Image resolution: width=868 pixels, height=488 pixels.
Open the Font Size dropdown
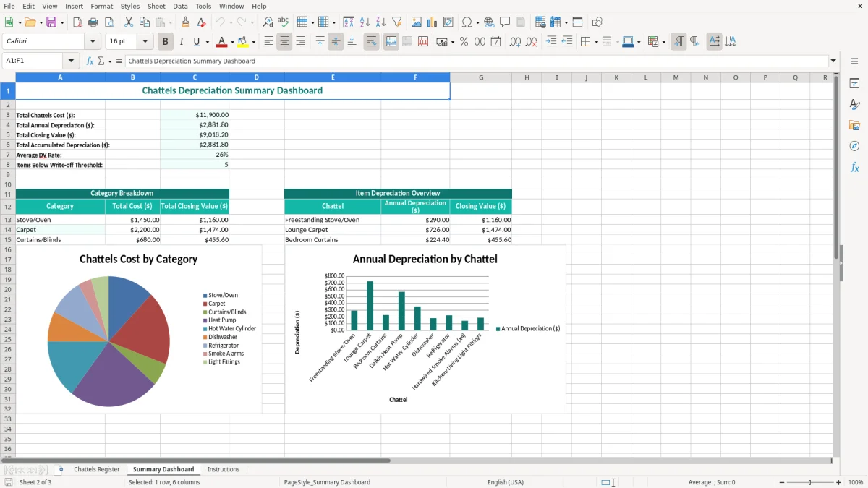(145, 42)
